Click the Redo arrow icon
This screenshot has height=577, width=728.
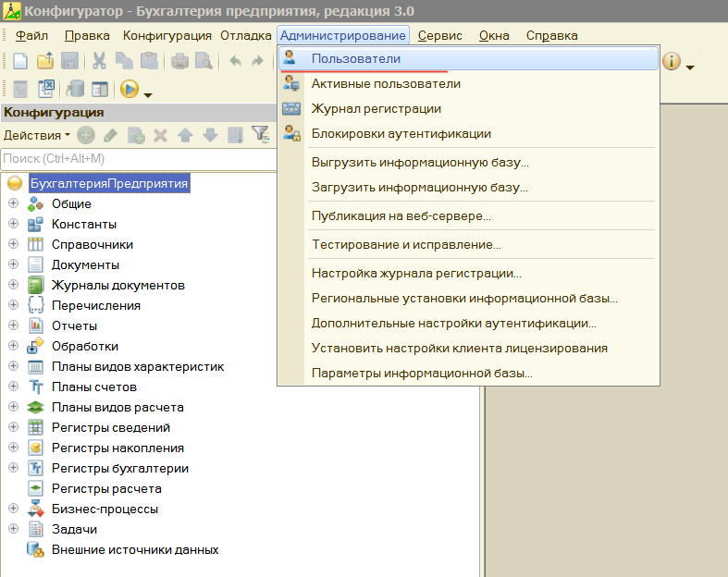(x=258, y=61)
